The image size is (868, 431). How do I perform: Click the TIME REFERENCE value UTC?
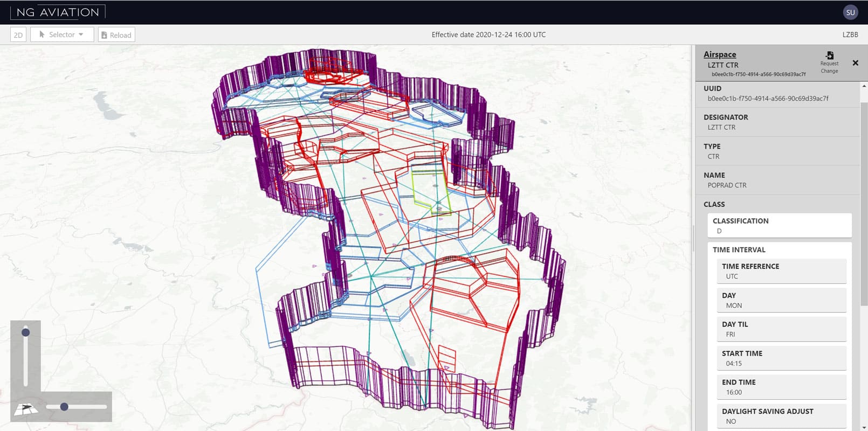732,276
